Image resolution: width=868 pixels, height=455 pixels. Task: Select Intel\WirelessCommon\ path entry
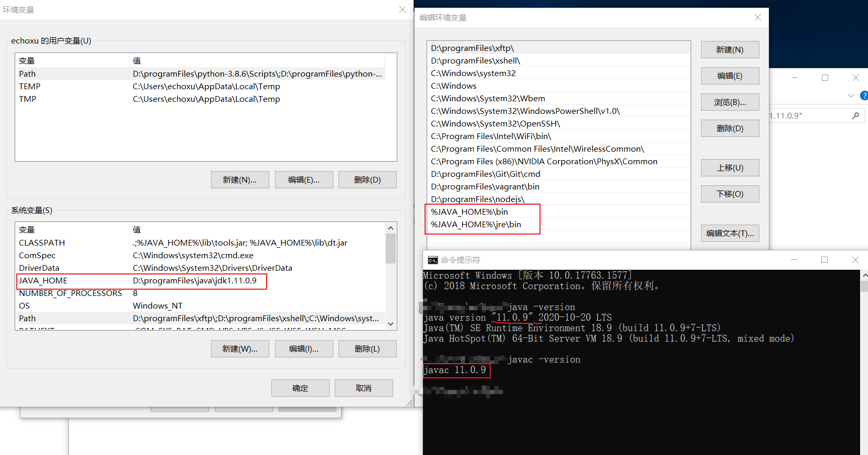pyautogui.click(x=559, y=149)
